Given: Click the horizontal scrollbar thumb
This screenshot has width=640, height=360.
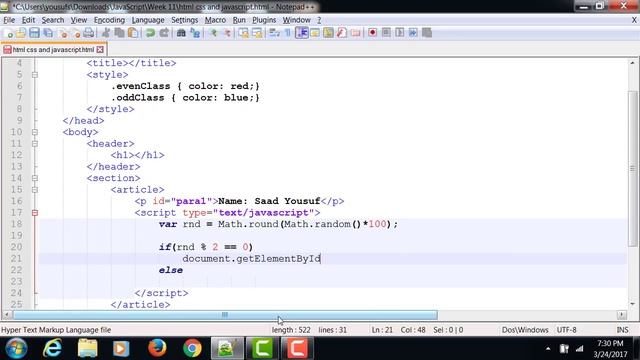Looking at the screenshot, I should [225, 315].
